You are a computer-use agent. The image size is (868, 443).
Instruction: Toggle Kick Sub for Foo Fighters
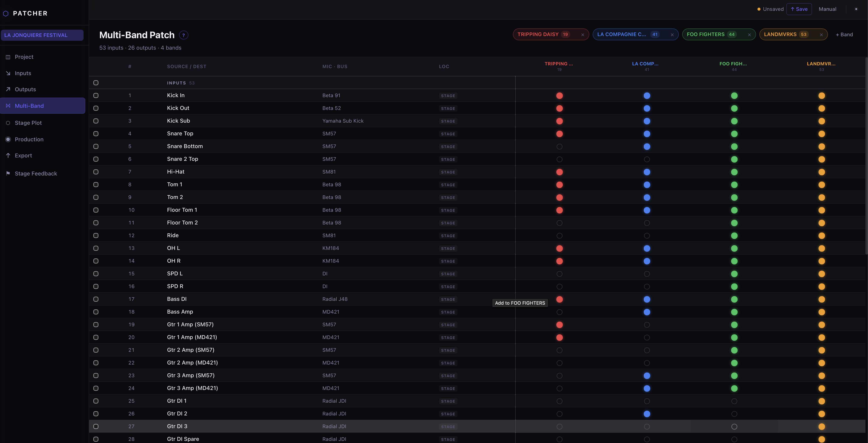tap(734, 121)
